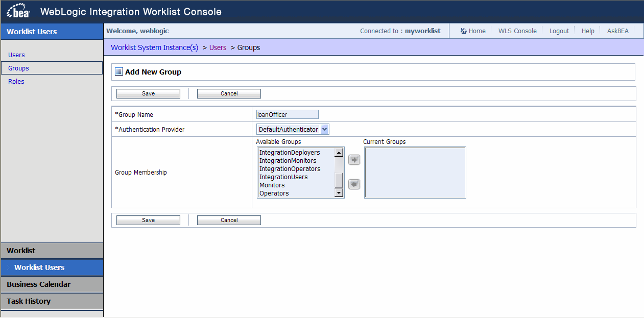The width and height of the screenshot is (644, 318).
Task: Click the bottom Save button
Action: click(148, 220)
